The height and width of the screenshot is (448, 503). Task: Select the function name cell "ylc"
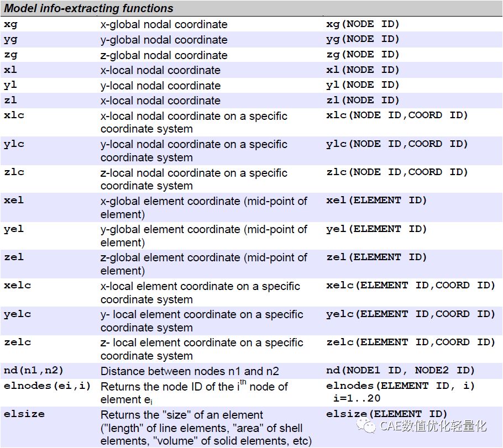pos(14,144)
